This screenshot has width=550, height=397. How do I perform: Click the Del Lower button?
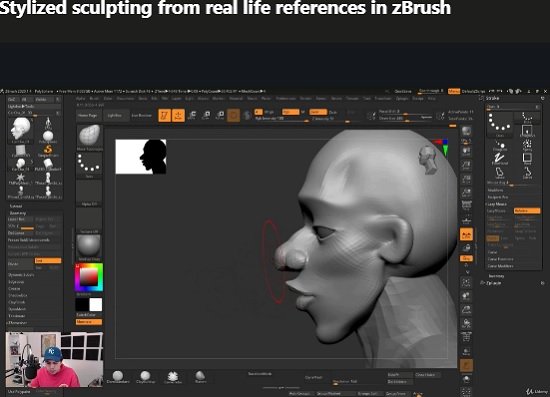pos(16,233)
